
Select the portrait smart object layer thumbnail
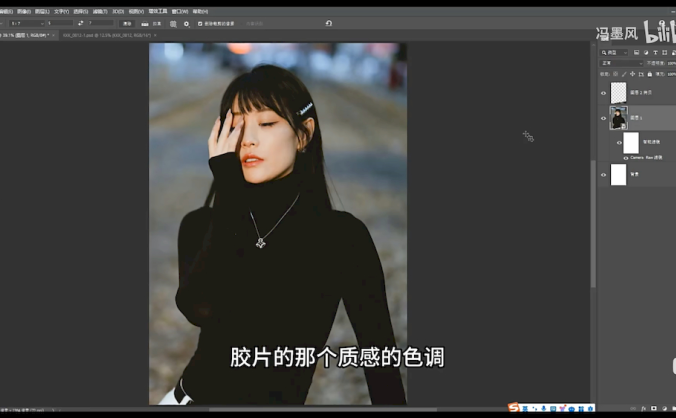(x=618, y=118)
